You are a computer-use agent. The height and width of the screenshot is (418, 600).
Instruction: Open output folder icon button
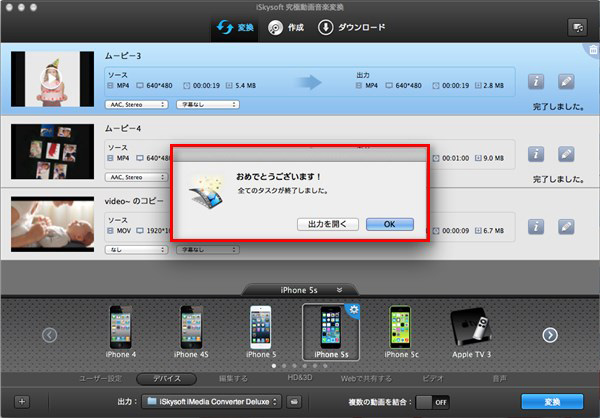294,402
